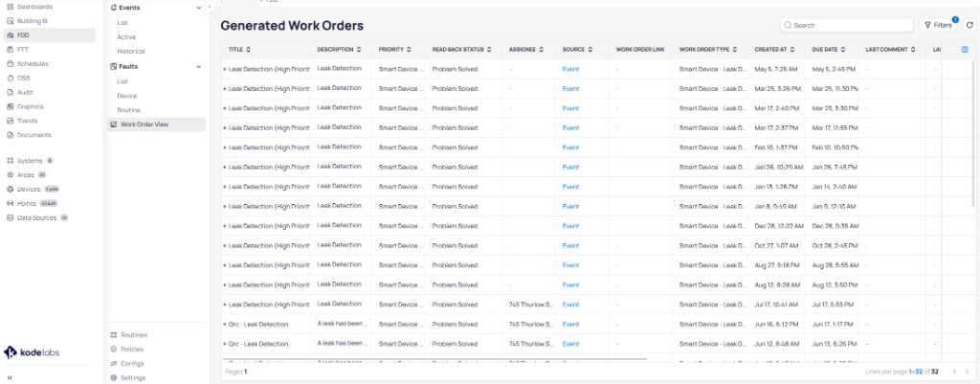
Task: Click the Routines icon
Action: 114,335
